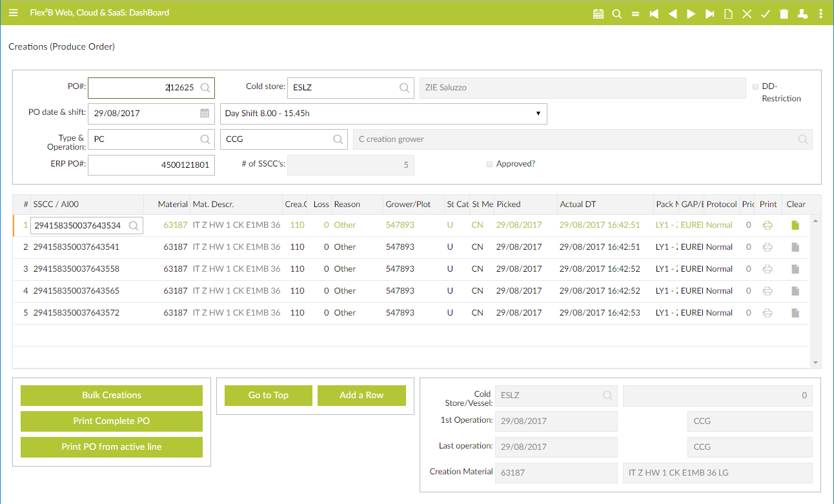Click the Reason column header
The width and height of the screenshot is (834, 504).
347,205
